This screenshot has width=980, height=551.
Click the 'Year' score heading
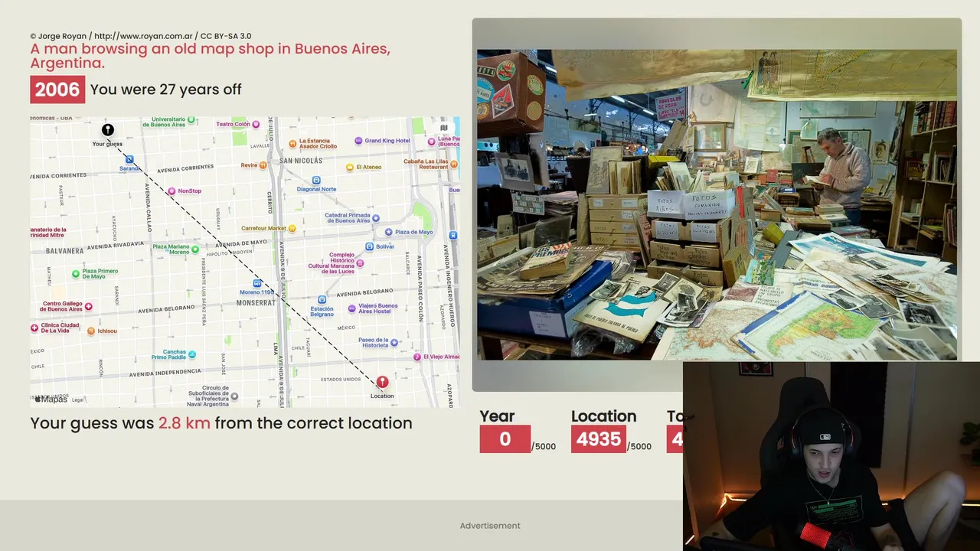(498, 416)
